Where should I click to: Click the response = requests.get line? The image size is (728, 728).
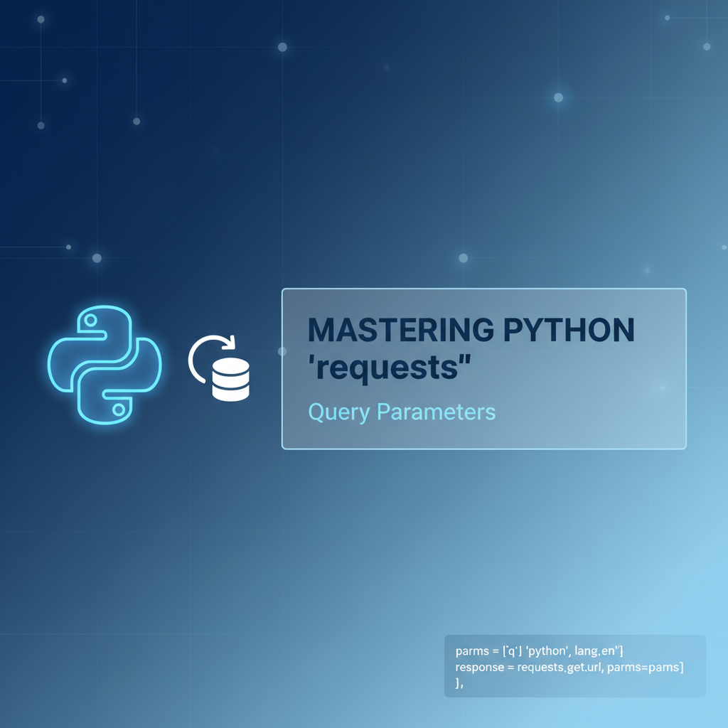click(569, 668)
